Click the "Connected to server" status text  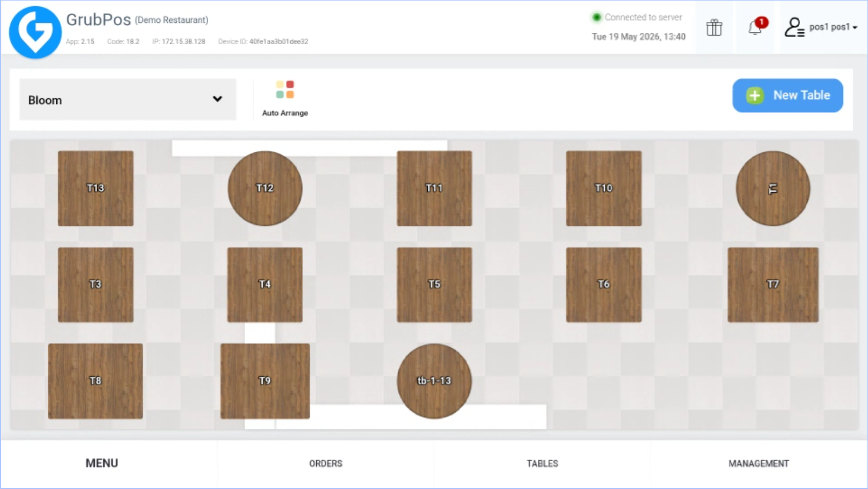[x=643, y=17]
